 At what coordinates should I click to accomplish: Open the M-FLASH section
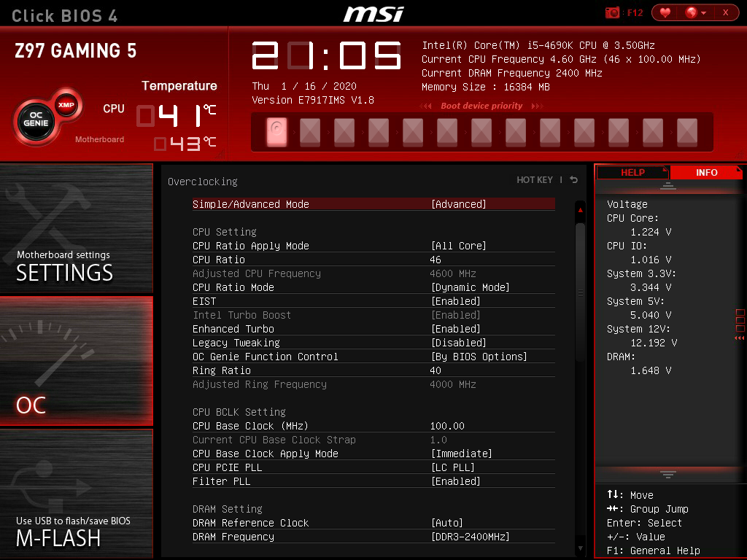76,494
